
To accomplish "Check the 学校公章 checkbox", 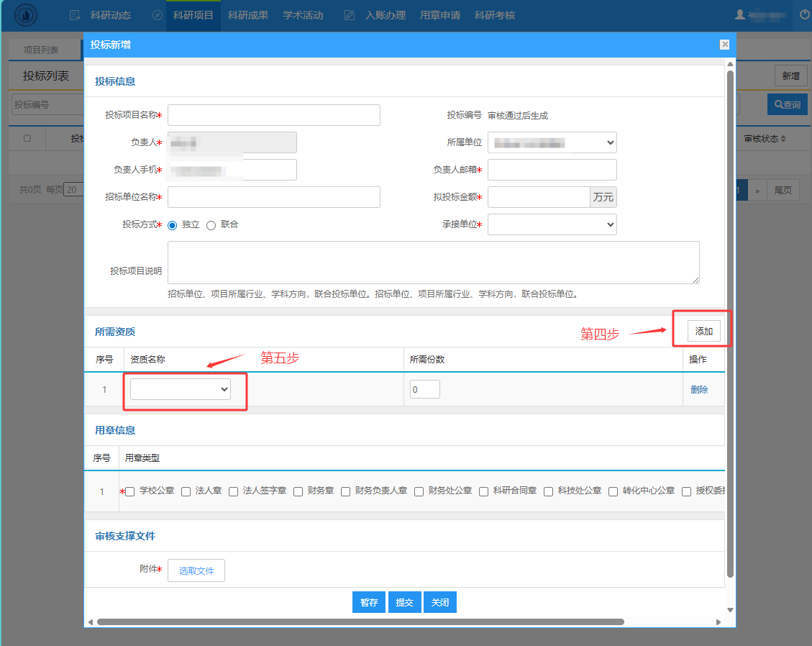I will (x=130, y=491).
